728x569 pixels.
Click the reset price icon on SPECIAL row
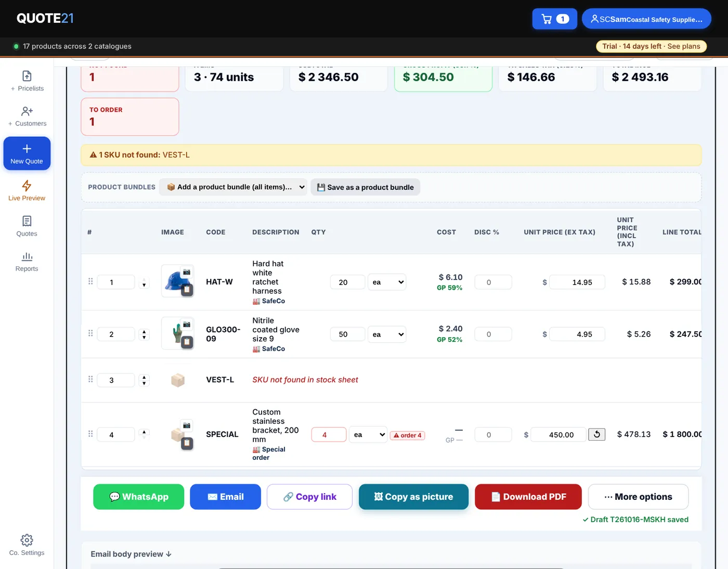596,434
